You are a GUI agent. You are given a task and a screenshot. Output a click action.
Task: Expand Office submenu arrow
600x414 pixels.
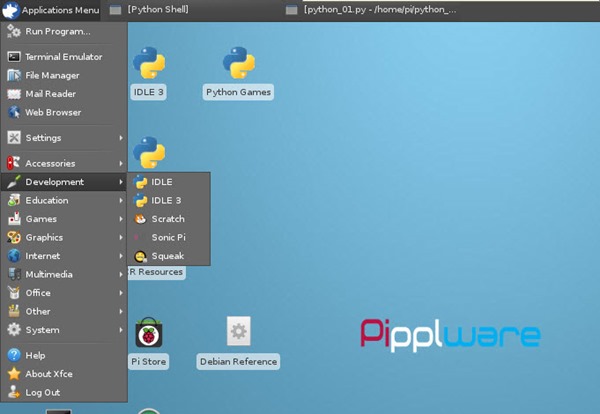pos(121,293)
